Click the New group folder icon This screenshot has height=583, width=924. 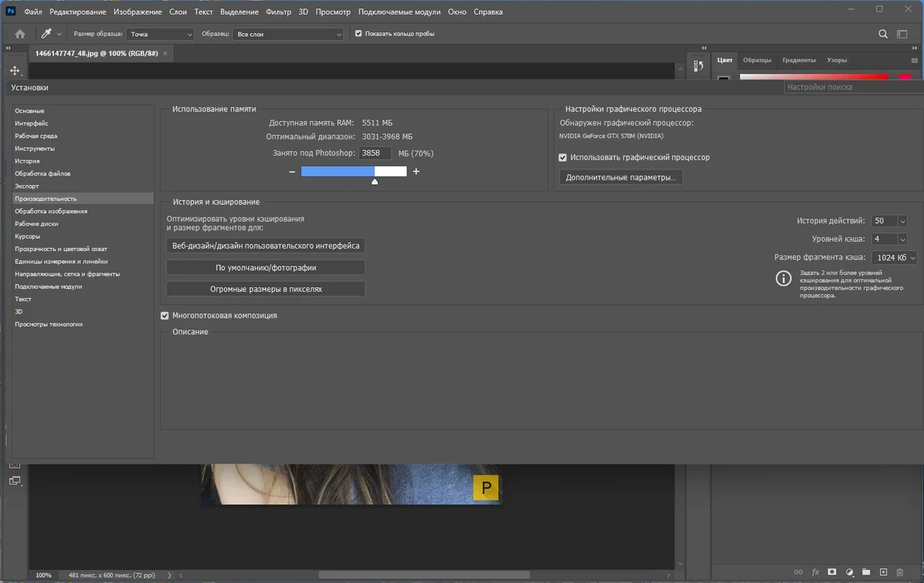tap(866, 572)
